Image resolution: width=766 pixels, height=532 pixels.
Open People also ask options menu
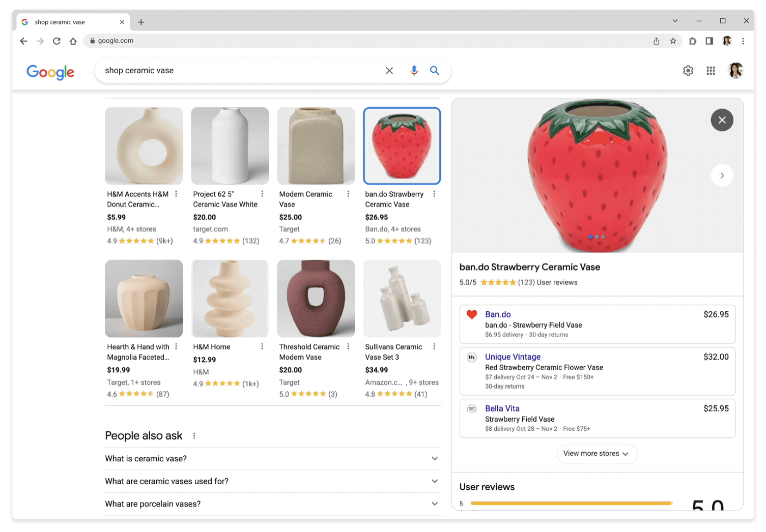click(194, 436)
